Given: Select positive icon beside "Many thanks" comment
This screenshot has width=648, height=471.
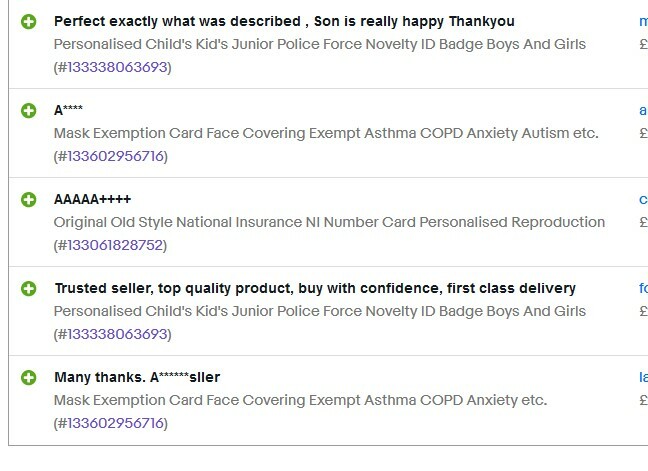Looking at the screenshot, I should [x=29, y=378].
